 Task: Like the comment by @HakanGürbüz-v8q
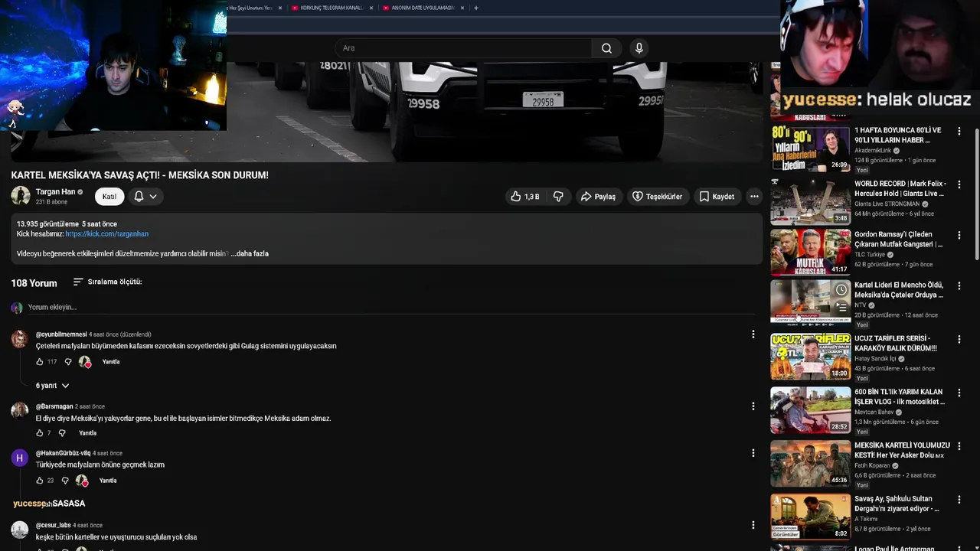pyautogui.click(x=40, y=481)
